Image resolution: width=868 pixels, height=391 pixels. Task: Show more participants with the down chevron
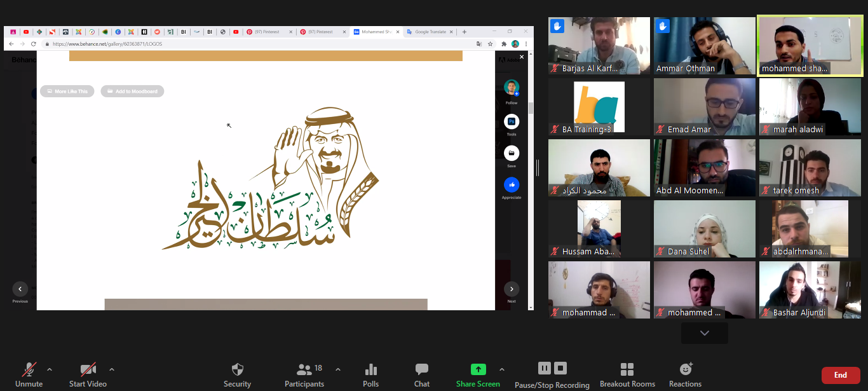(704, 333)
